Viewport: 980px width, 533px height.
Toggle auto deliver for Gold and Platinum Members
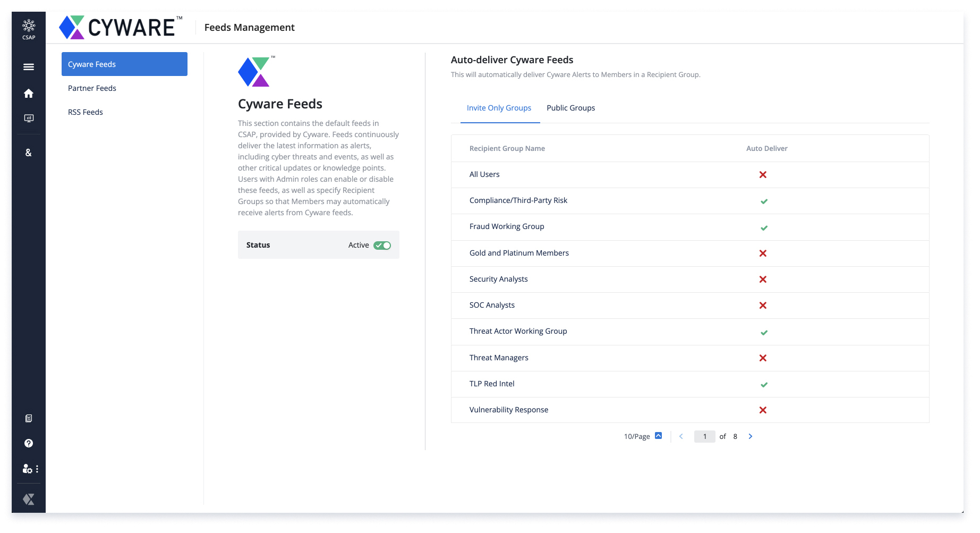tap(763, 253)
